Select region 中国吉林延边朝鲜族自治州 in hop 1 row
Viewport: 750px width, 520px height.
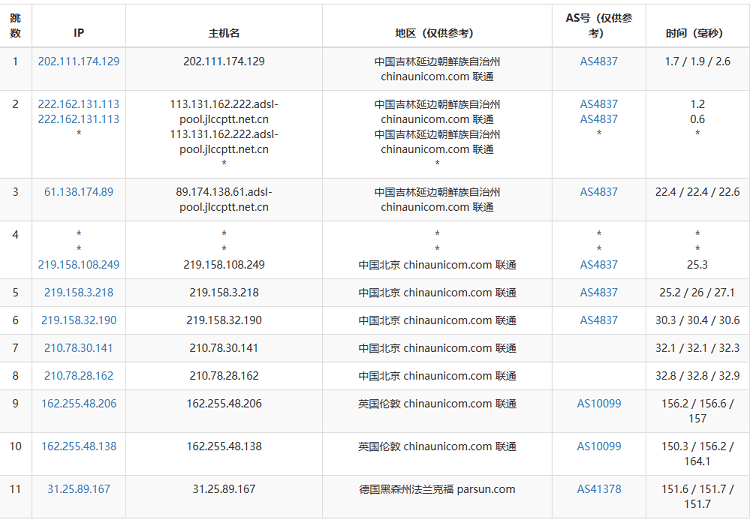pos(437,61)
